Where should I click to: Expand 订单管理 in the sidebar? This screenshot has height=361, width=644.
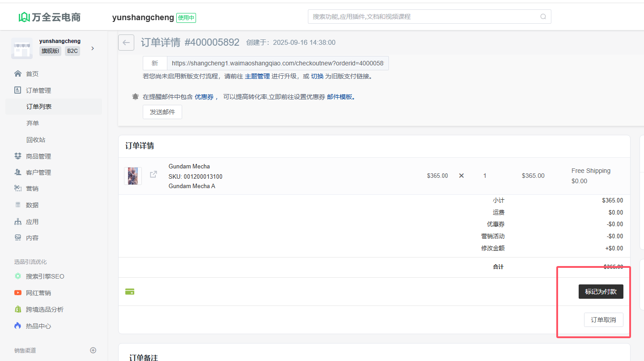point(38,90)
